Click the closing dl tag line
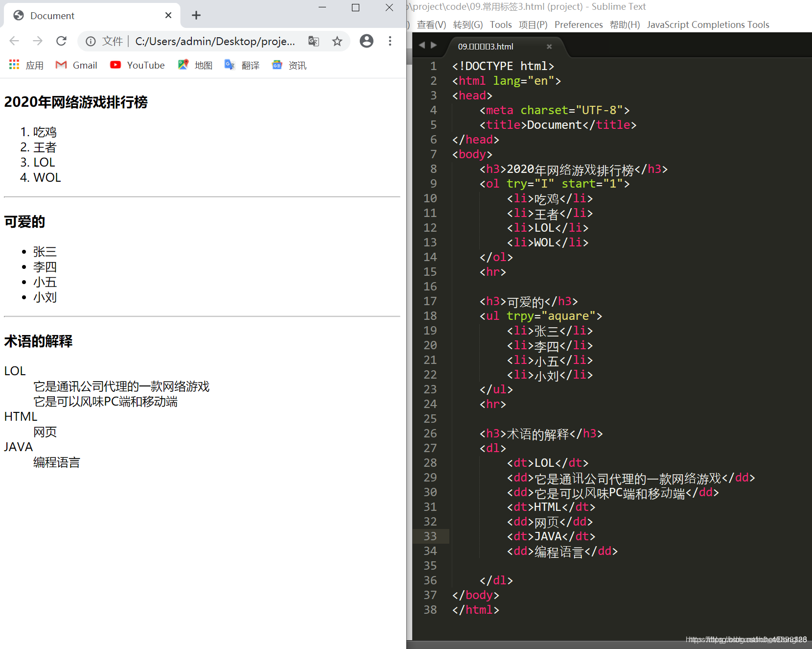The height and width of the screenshot is (649, 812). point(496,580)
